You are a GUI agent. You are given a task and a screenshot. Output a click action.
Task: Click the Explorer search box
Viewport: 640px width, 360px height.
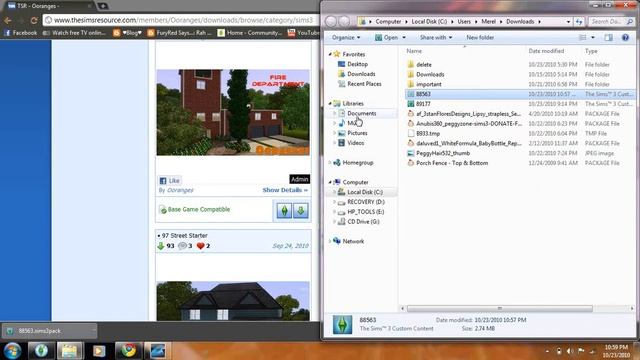tap(611, 21)
